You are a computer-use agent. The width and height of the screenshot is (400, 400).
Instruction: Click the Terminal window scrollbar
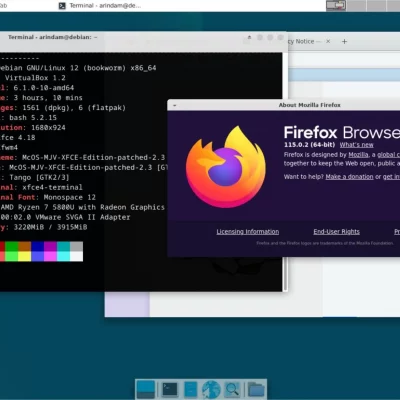click(285, 273)
